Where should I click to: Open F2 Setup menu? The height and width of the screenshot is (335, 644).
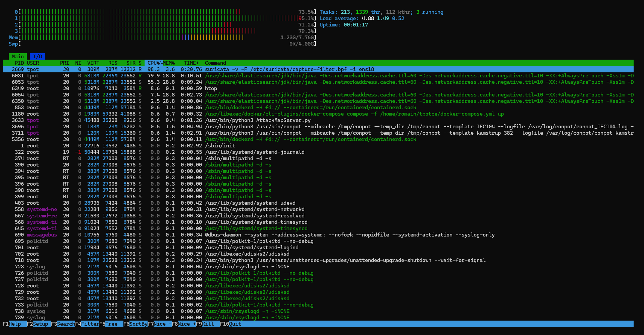(40, 324)
